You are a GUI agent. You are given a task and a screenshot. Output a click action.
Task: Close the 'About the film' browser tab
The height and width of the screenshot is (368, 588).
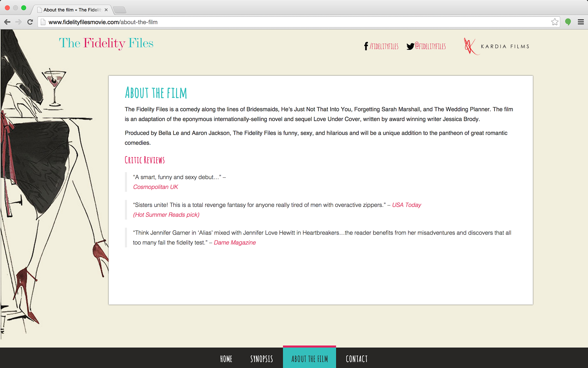[106, 10]
